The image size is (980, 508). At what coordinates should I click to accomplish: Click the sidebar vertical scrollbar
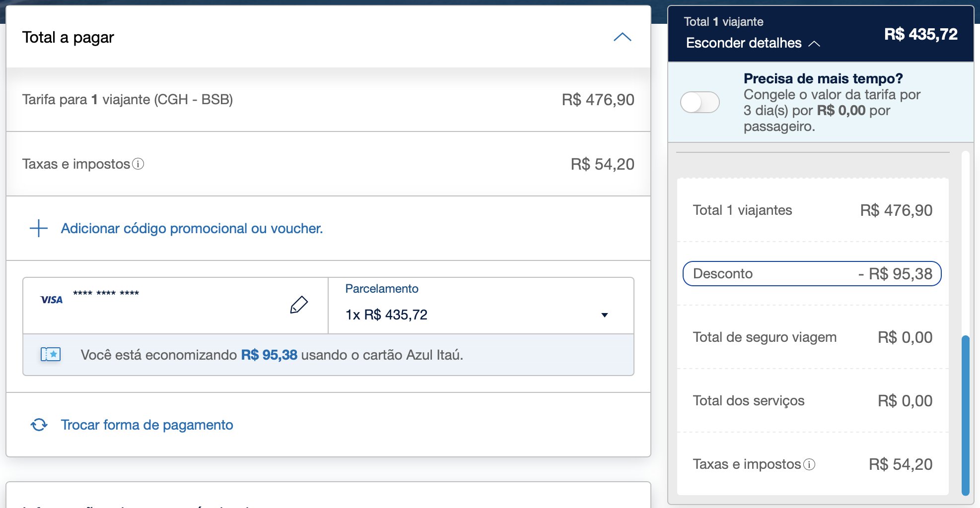point(965,416)
